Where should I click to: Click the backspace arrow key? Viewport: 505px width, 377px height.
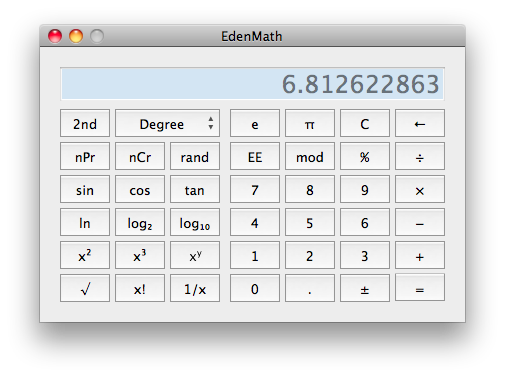(420, 123)
